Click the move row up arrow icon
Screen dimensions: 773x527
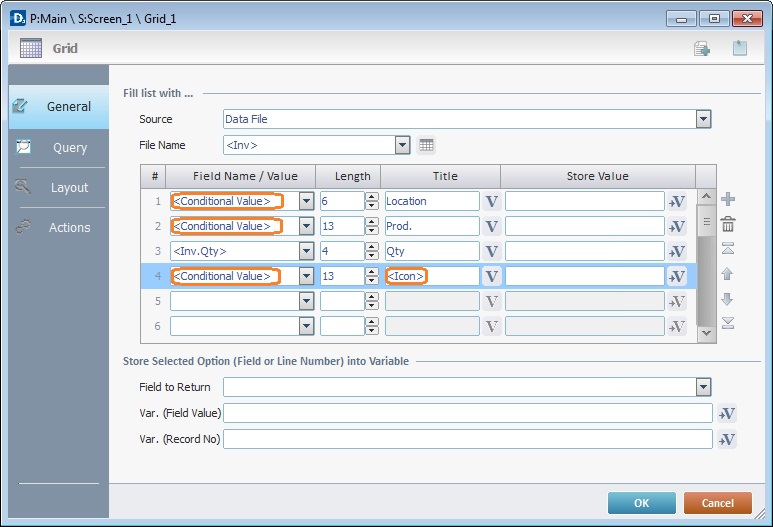pyautogui.click(x=728, y=274)
